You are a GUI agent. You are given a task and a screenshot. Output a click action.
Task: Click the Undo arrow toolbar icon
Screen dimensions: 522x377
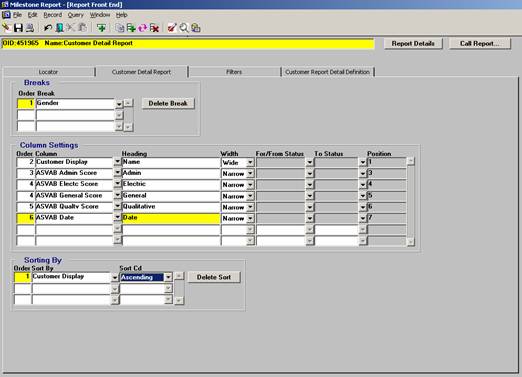tap(48, 28)
